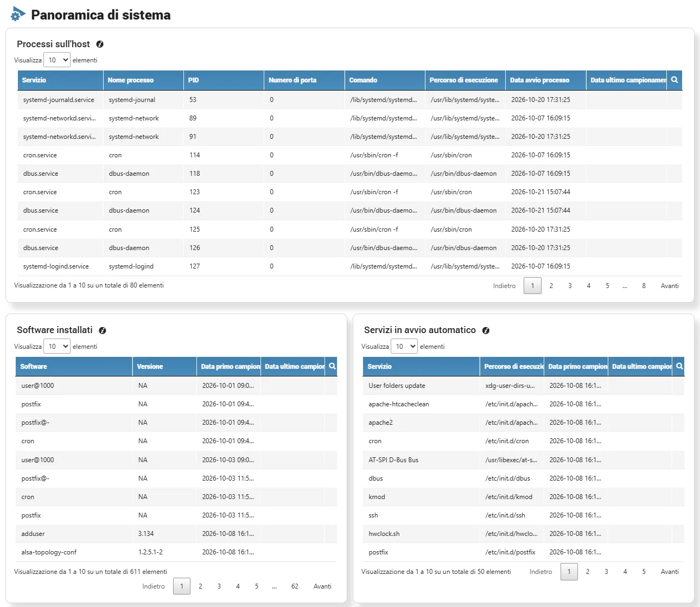Viewport: 700px width, 607px height.
Task: Go to page 8 of the process table
Action: [x=644, y=286]
